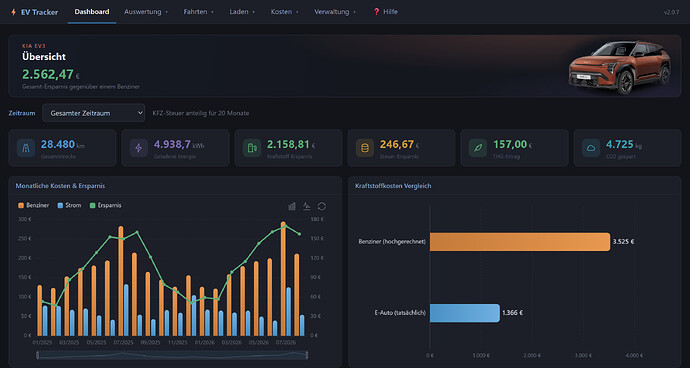Expand the Laden menu
Viewport: 690px width, 368px height.
[x=242, y=12]
